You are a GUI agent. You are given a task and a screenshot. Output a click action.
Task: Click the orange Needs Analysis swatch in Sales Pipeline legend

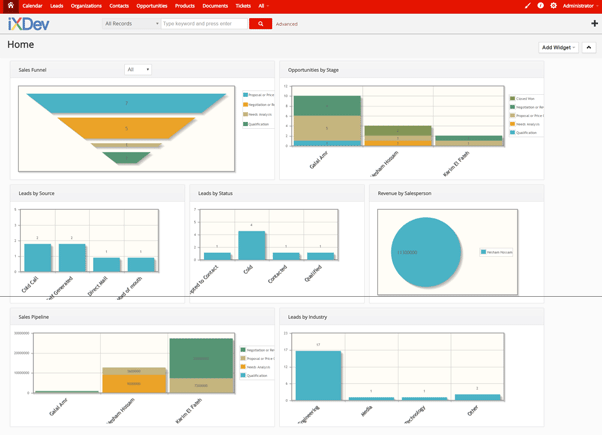coord(243,367)
